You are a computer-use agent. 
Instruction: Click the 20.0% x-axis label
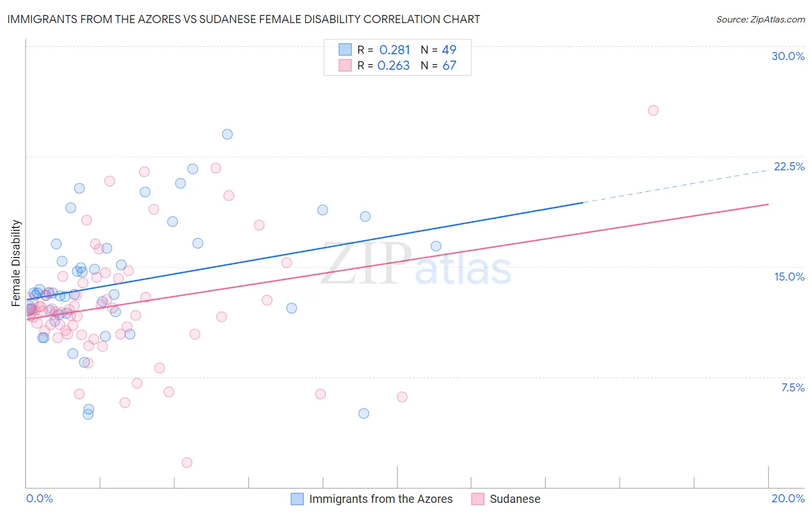pyautogui.click(x=788, y=498)
